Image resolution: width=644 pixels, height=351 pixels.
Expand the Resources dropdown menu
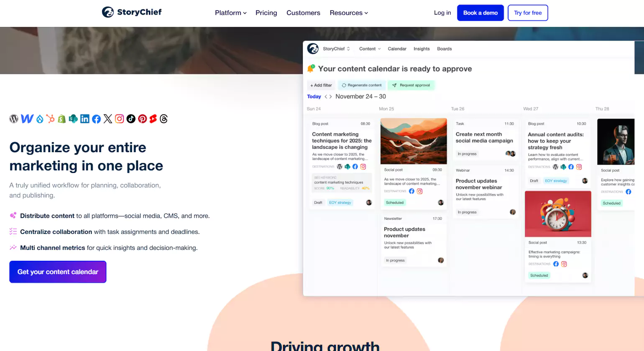pyautogui.click(x=349, y=13)
